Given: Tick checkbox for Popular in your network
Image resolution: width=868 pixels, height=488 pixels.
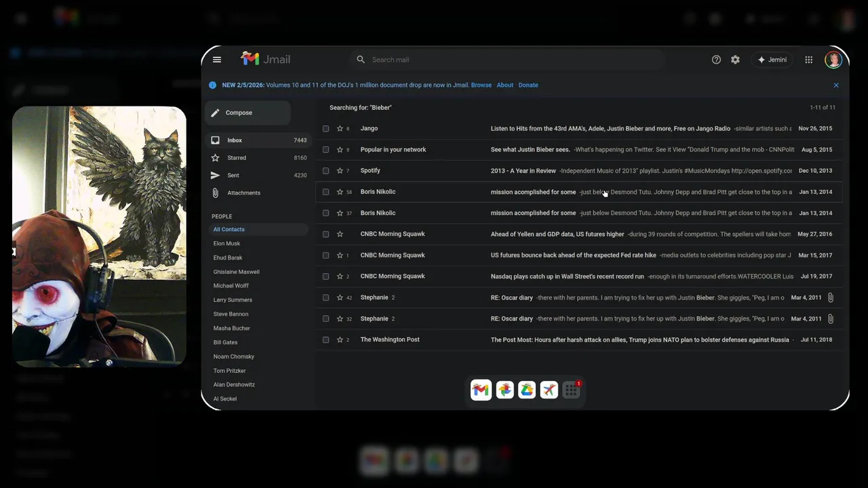Looking at the screenshot, I should coord(326,150).
